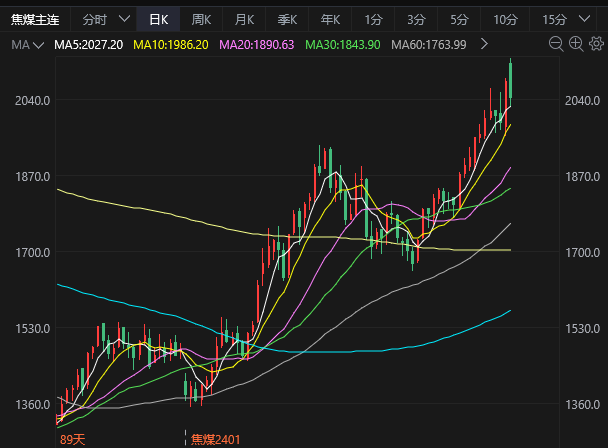Open the dropdown arrow after 15分
The width and height of the screenshot is (608, 448).
click(588, 19)
